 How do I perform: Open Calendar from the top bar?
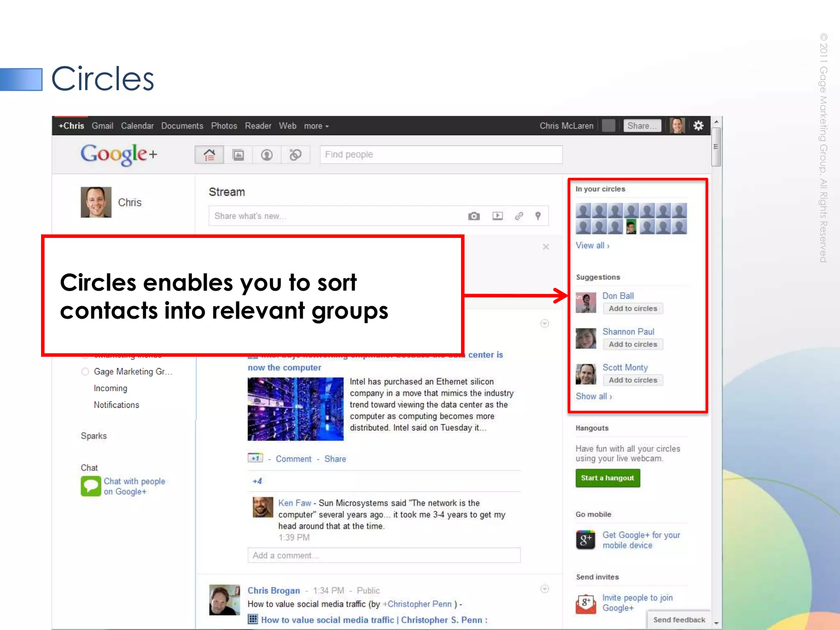137,126
